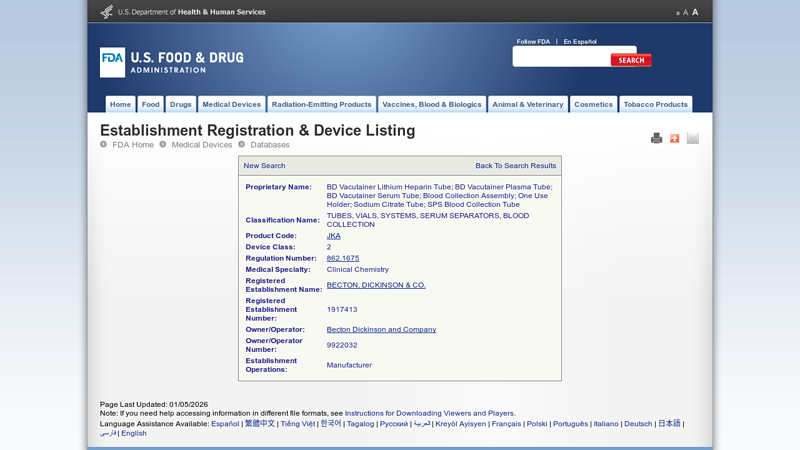Select Français language assistance
This screenshot has width=800, height=450.
pyautogui.click(x=506, y=424)
